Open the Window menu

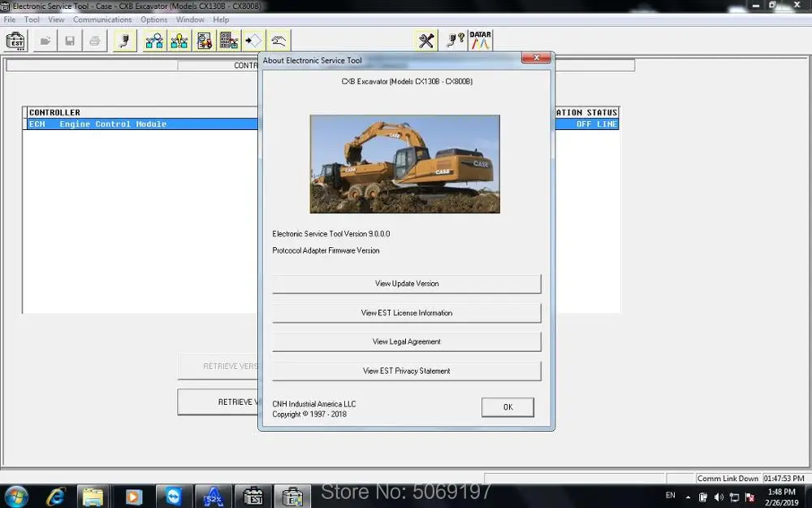click(189, 20)
